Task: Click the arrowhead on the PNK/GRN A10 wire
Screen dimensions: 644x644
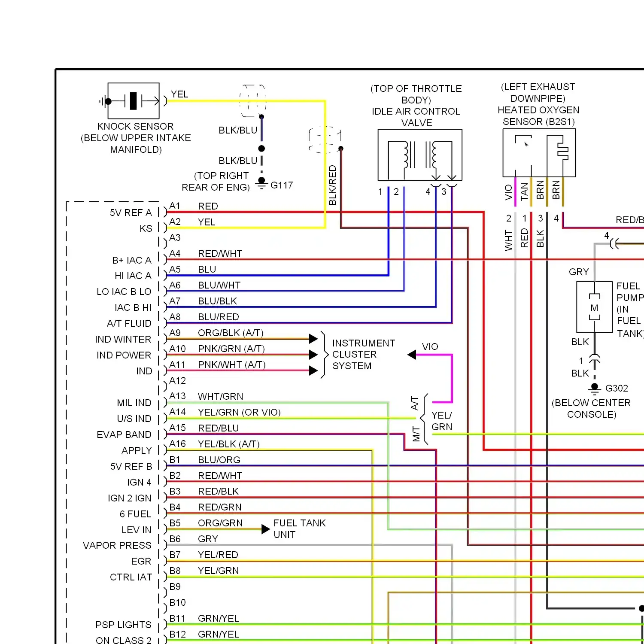Action: 313,355
